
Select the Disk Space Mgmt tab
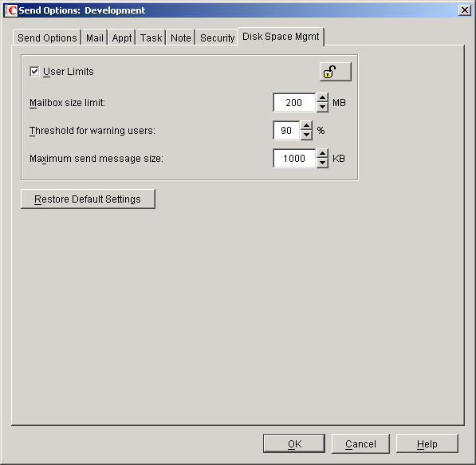pyautogui.click(x=281, y=37)
